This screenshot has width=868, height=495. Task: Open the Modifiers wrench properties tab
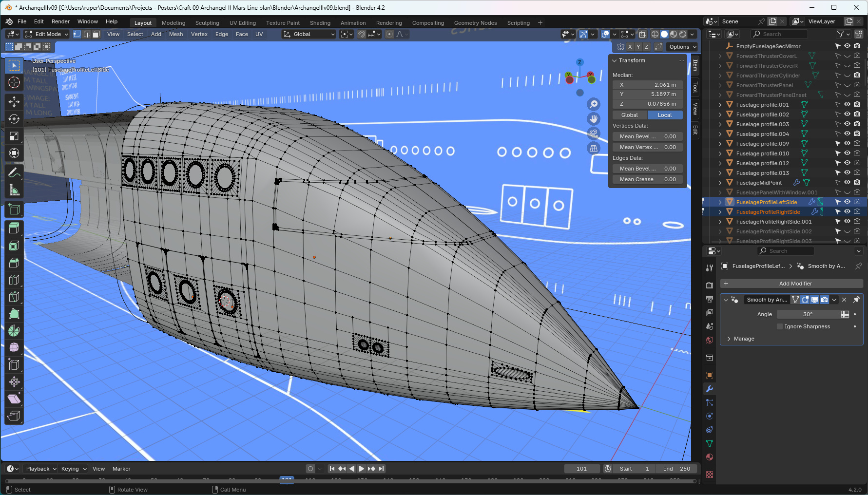click(710, 389)
